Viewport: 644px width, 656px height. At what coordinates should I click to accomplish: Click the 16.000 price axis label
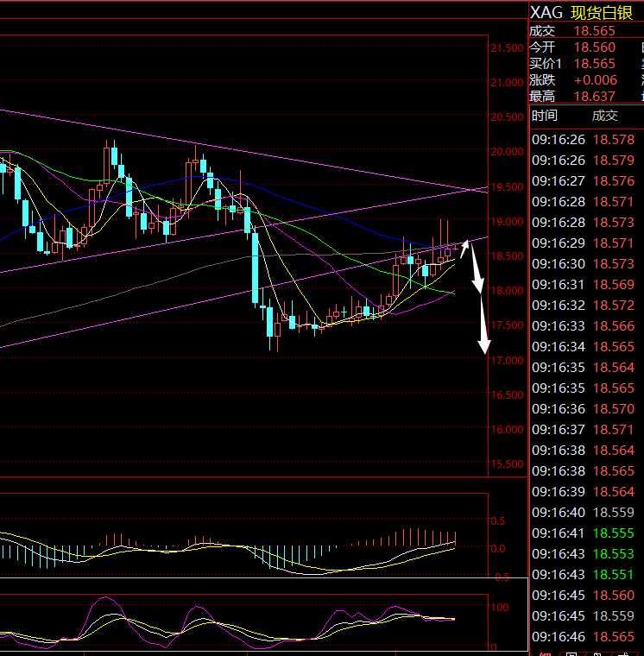(x=507, y=429)
